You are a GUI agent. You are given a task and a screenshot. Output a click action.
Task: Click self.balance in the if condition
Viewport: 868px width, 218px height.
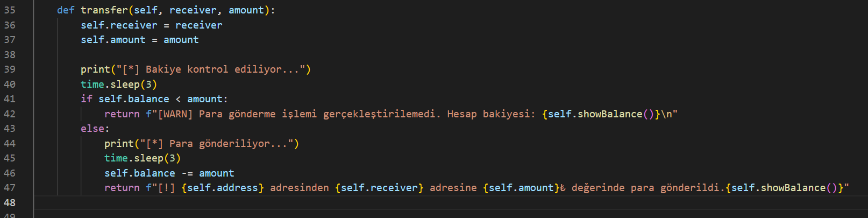133,99
